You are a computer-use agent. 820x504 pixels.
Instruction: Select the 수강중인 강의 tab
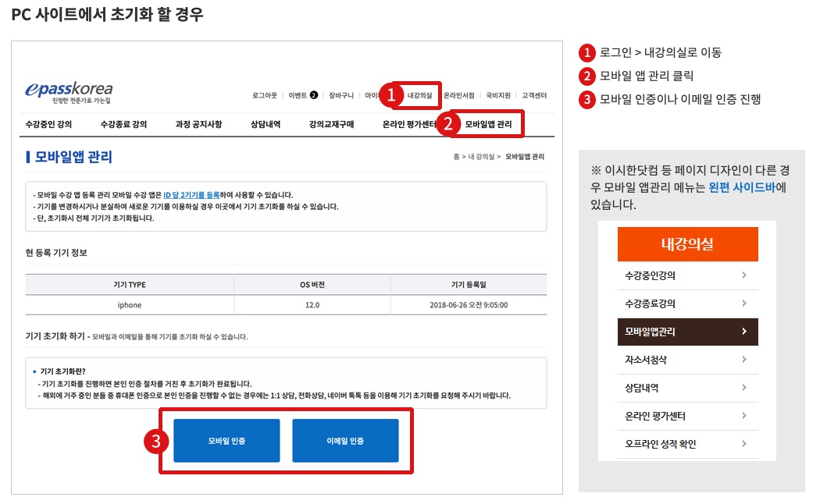tap(48, 124)
